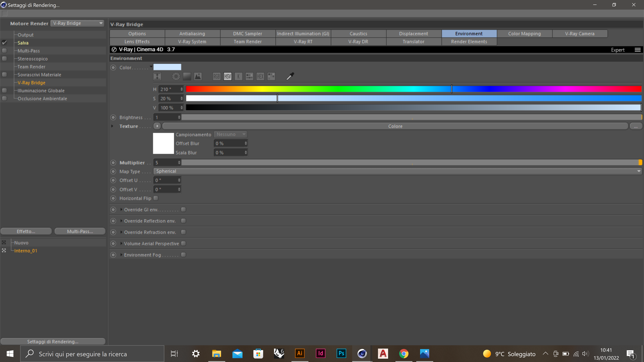The height and width of the screenshot is (362, 644).
Task: Select the Interno_01 render setting
Action: pyautogui.click(x=25, y=251)
